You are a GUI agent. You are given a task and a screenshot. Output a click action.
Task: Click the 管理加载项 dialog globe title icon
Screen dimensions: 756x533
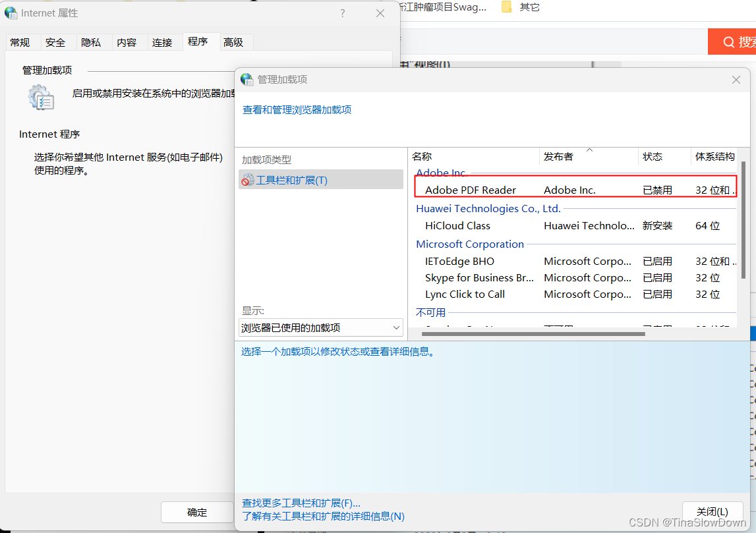pos(247,80)
